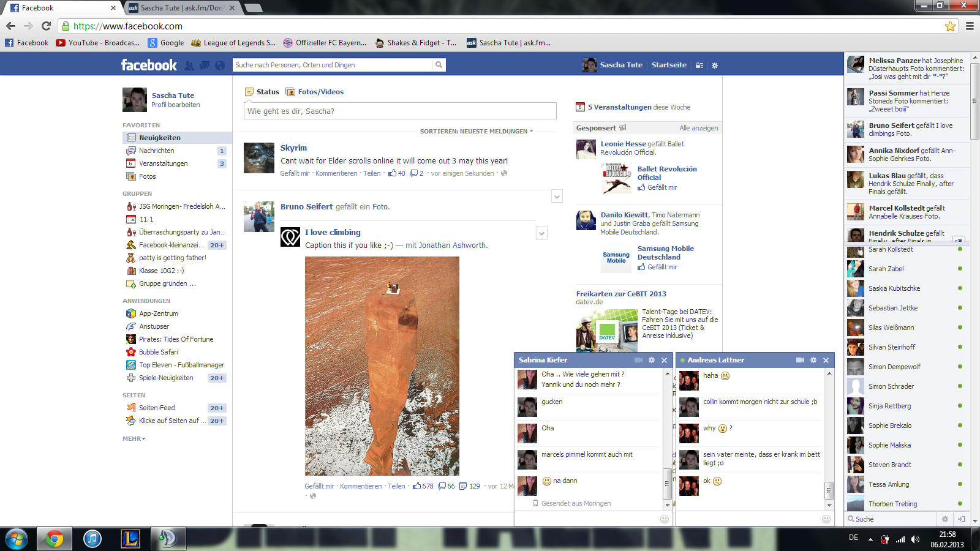Screen dimensions: 980x551
Task: Click Gruppe gründen in sidebar
Action: [x=167, y=283]
